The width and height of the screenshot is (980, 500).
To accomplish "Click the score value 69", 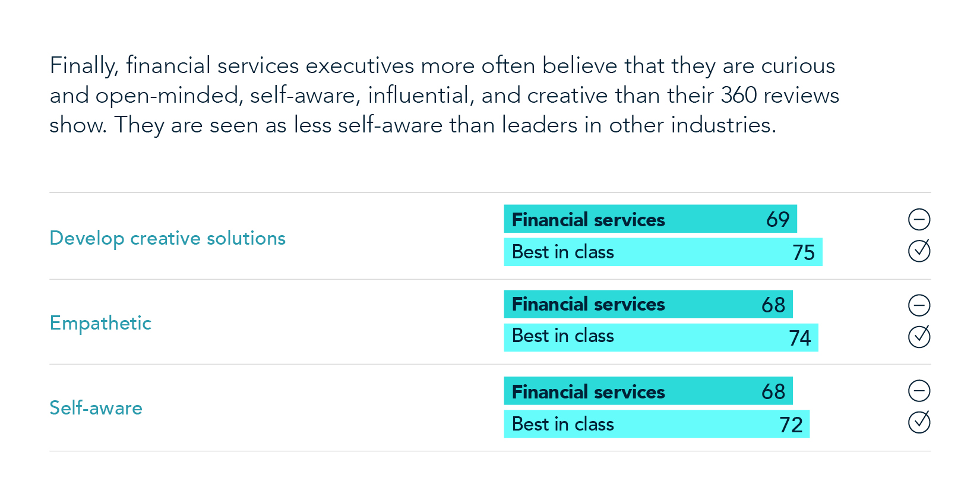I will point(777,220).
